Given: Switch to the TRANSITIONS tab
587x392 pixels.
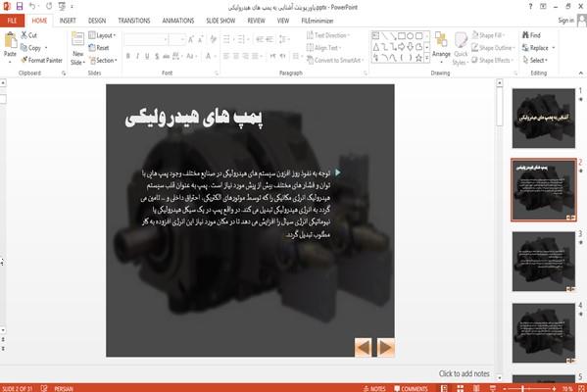Looking at the screenshot, I should point(134,21).
